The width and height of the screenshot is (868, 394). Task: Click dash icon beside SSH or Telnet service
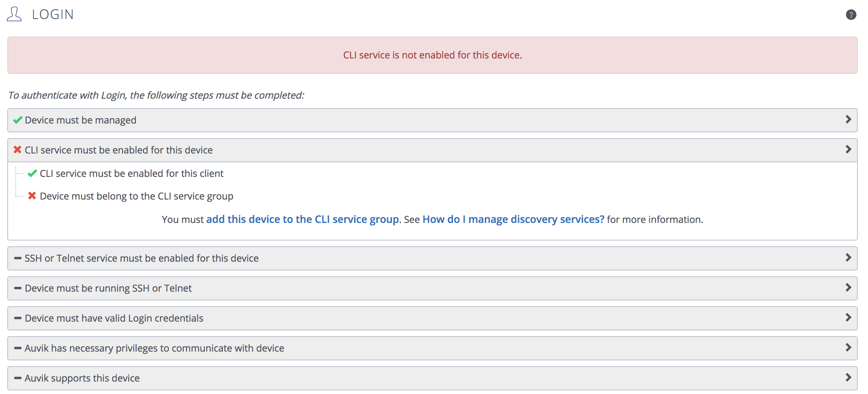point(18,258)
